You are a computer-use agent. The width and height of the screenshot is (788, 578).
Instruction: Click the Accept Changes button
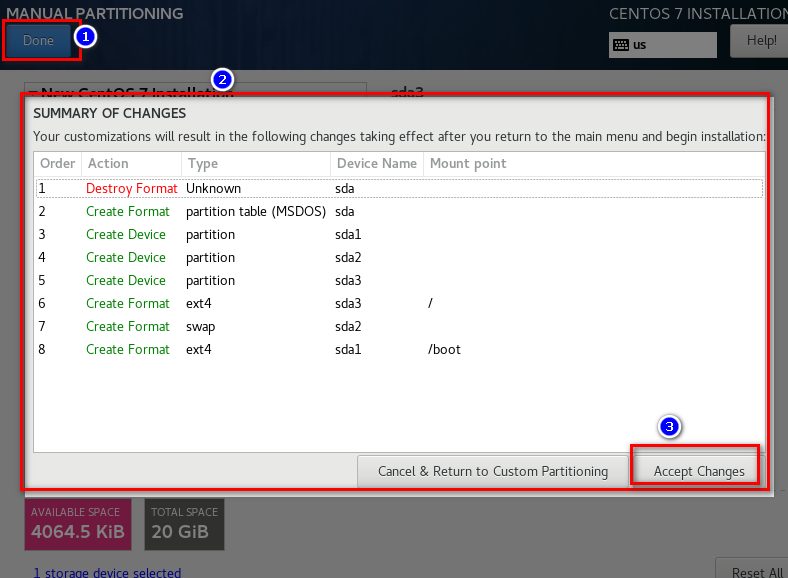pos(699,471)
